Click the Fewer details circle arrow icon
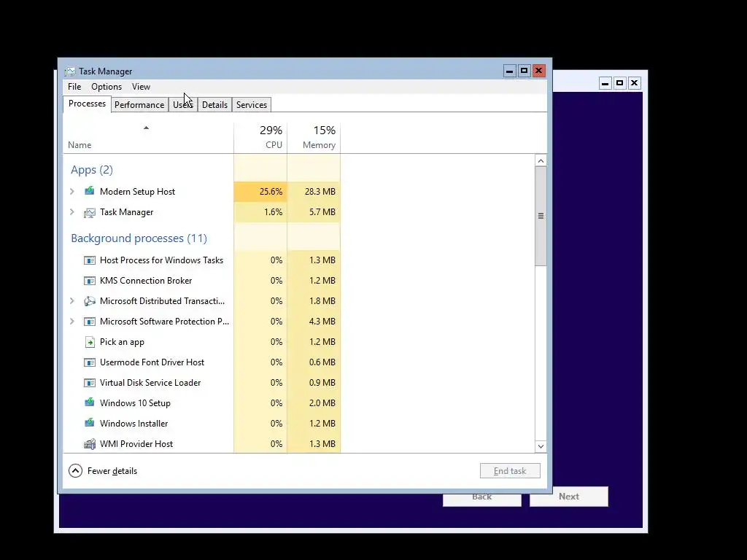 tap(75, 471)
